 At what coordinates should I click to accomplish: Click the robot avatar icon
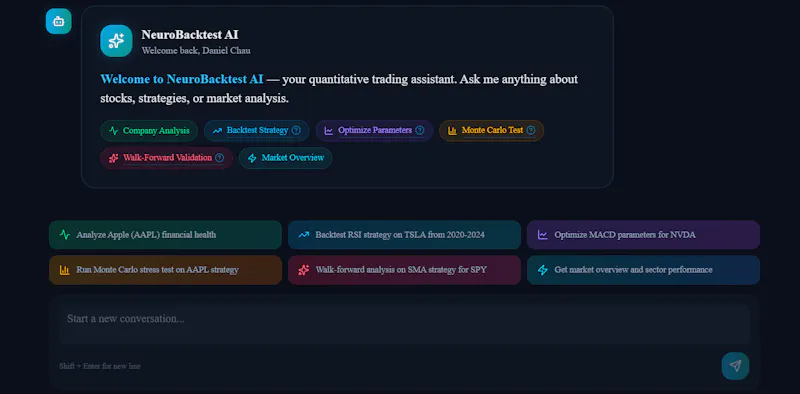pyautogui.click(x=59, y=21)
